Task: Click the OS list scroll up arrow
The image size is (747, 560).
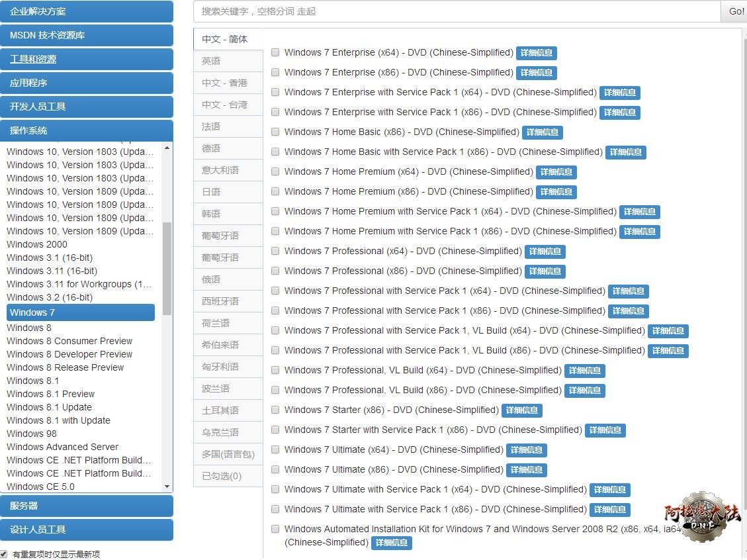Action: tap(167, 148)
